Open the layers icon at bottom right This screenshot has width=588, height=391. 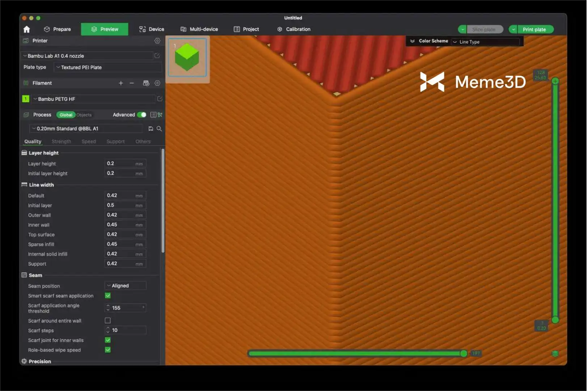[555, 354]
